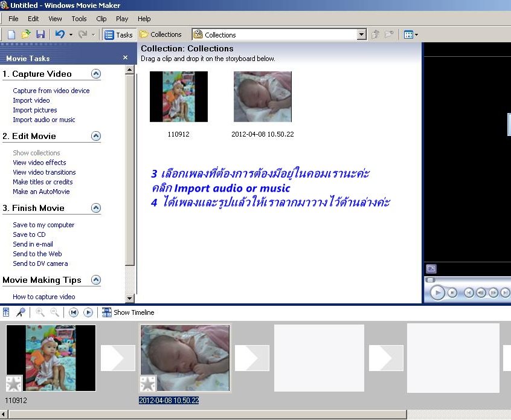
Task: Open the Set Audio Levels tool
Action: [6, 312]
